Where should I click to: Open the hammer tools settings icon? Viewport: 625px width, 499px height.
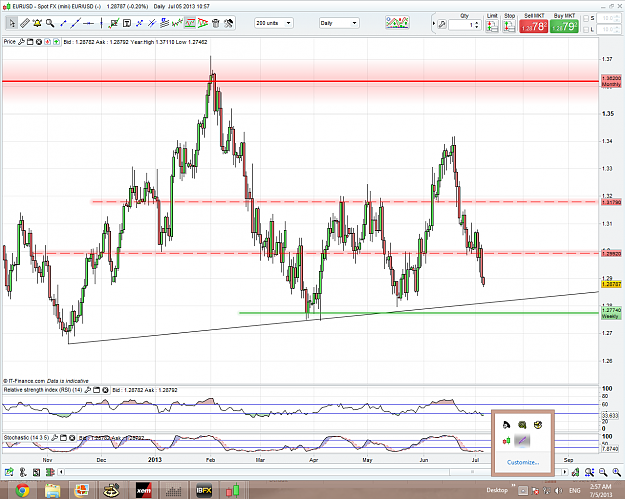[228, 24]
